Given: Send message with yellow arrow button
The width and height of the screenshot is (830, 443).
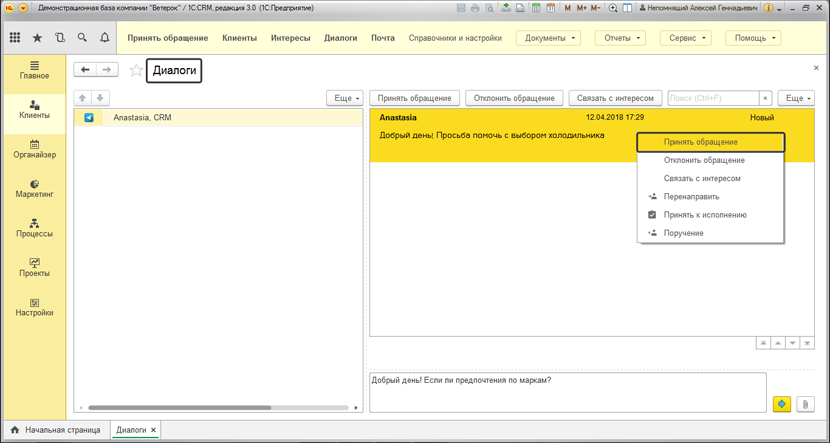Looking at the screenshot, I should click(782, 404).
